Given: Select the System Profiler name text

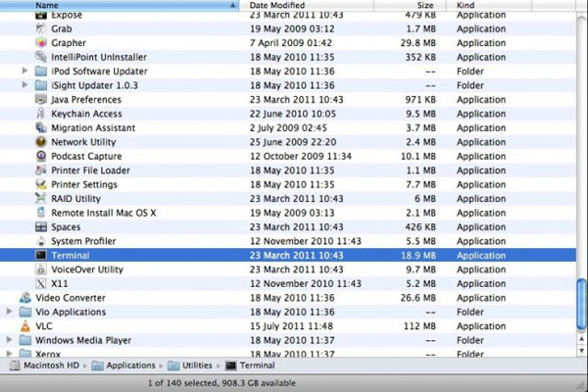Looking at the screenshot, I should tap(83, 241).
